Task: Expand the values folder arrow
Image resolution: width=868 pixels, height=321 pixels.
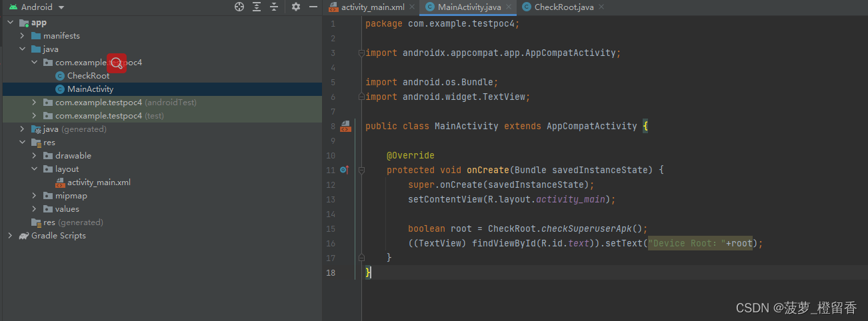Action: point(35,209)
